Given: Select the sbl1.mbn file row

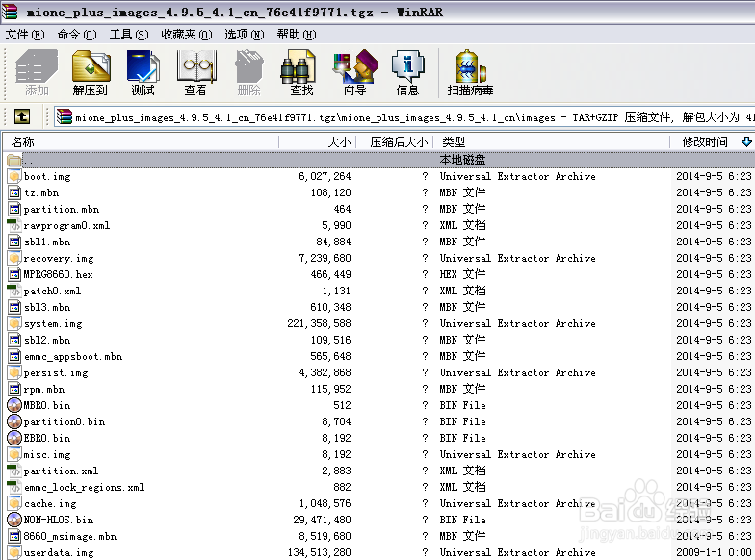Looking at the screenshot, I should click(x=379, y=242).
